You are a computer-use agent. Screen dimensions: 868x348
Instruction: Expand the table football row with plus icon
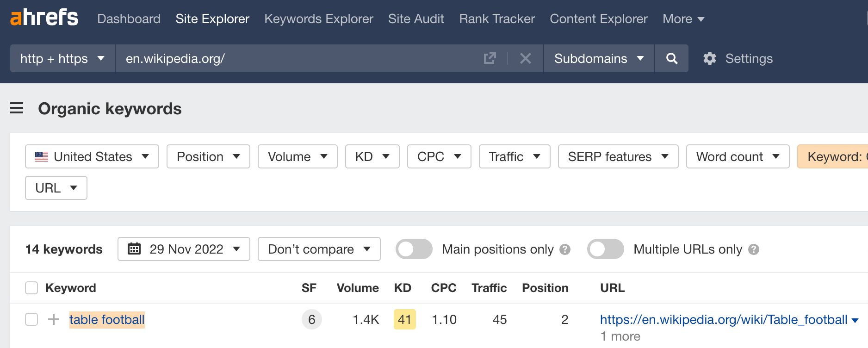coord(54,319)
